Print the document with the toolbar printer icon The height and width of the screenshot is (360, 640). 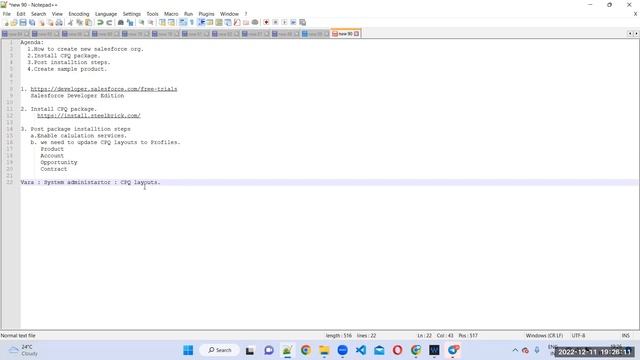(x=59, y=22)
